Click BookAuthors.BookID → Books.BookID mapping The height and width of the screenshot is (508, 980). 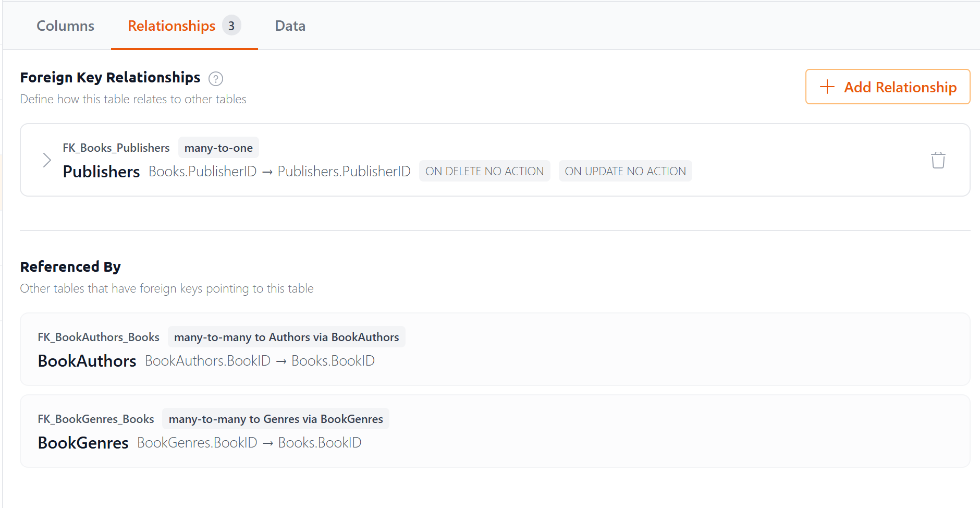pos(260,360)
